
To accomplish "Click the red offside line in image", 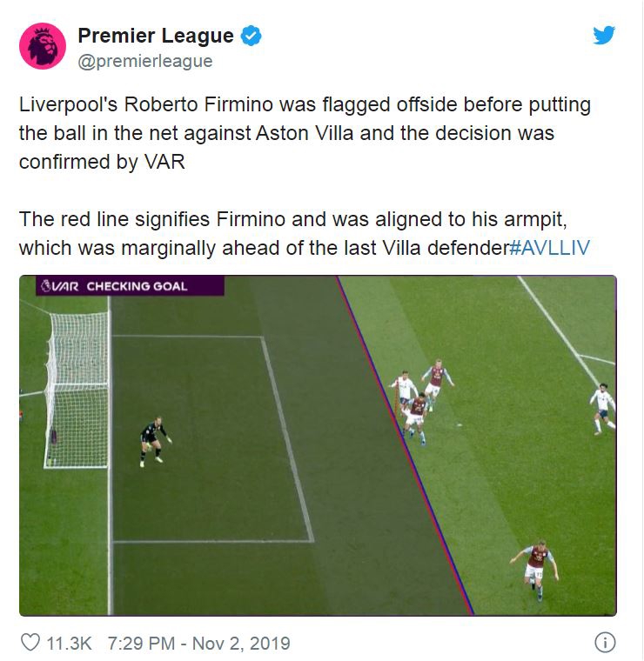I will click(405, 445).
